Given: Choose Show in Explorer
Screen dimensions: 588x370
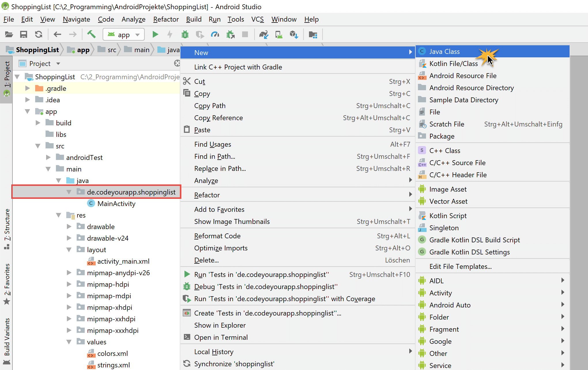Looking at the screenshot, I should point(298,325).
